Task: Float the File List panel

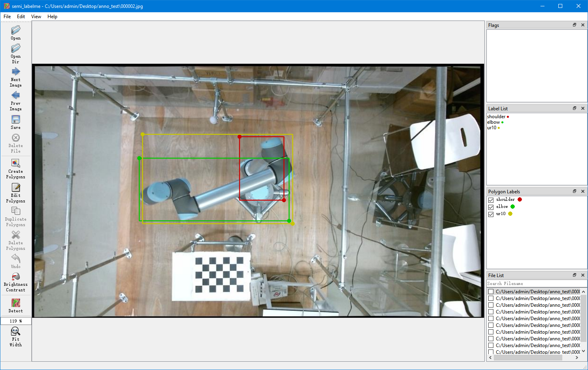Action: [x=575, y=275]
